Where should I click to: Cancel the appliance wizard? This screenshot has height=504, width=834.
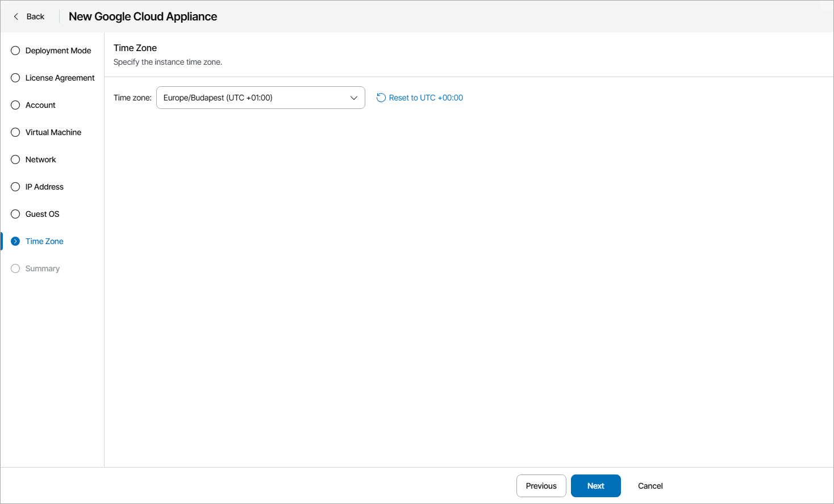(650, 486)
